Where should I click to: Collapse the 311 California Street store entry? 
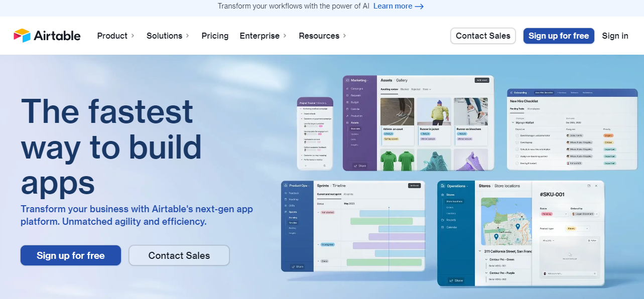(x=480, y=250)
